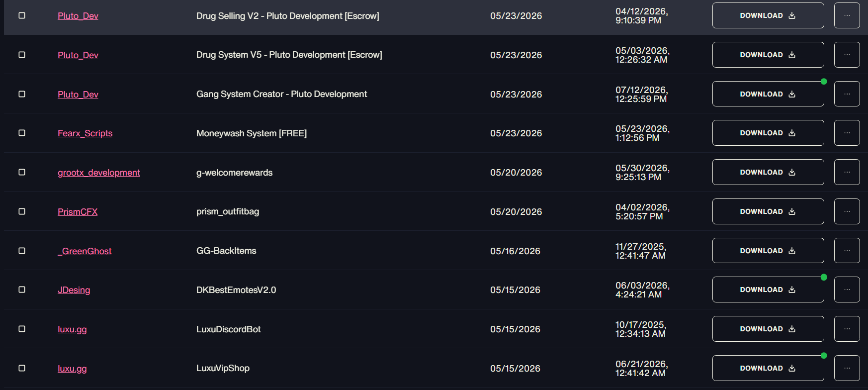Click the 10/17/2025, 12:34:13 AM timestamp
This screenshot has height=390, width=868.
pos(641,329)
